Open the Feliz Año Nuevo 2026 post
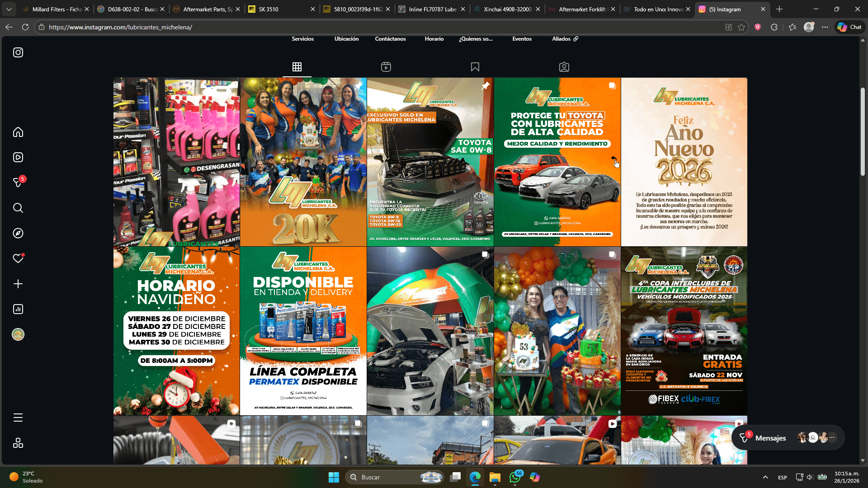Image resolution: width=868 pixels, height=488 pixels. [x=684, y=162]
